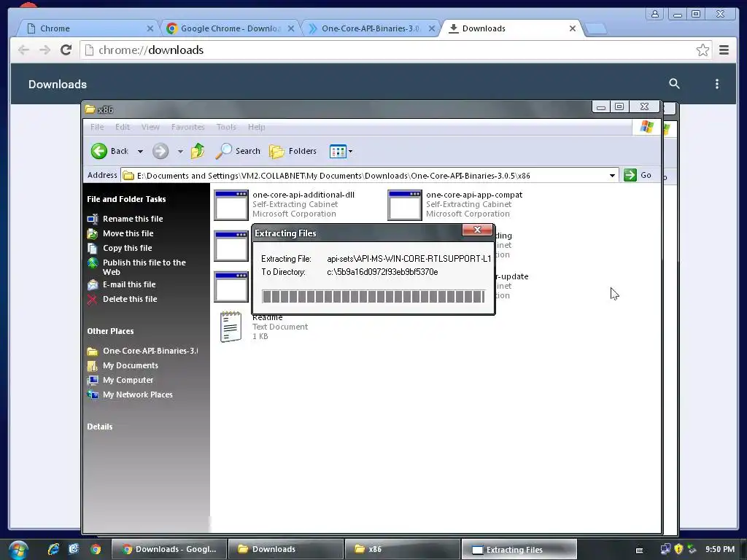Select the one-core-api-app-compat file icon

click(x=404, y=205)
